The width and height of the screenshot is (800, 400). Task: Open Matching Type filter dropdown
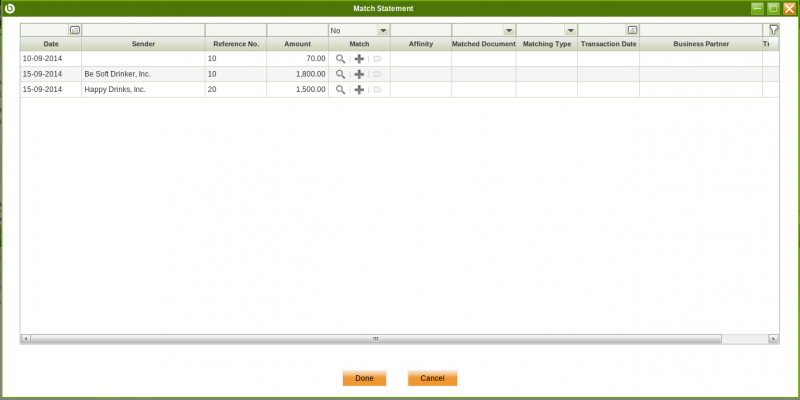[x=570, y=31]
